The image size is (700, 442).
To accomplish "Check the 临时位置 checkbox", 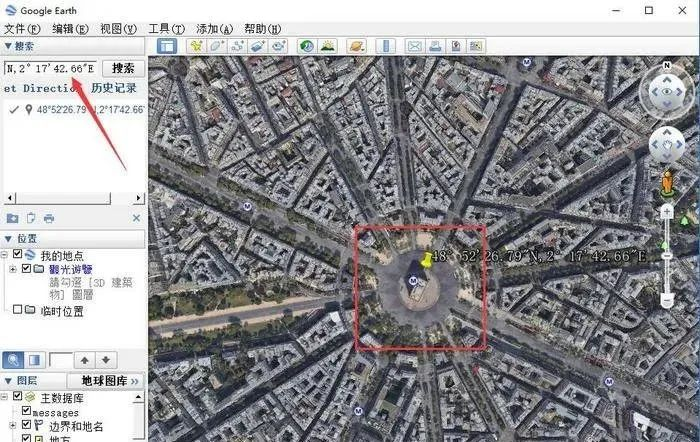I will [17, 309].
